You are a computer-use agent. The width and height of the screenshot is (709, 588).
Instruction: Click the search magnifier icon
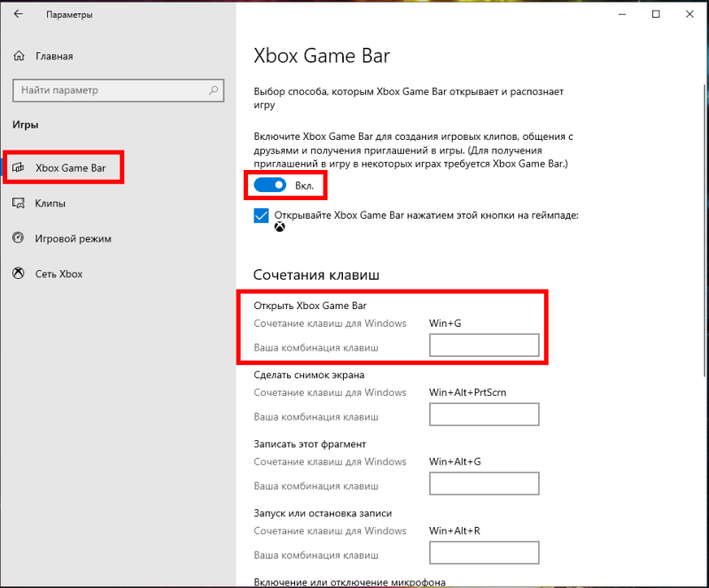(214, 90)
